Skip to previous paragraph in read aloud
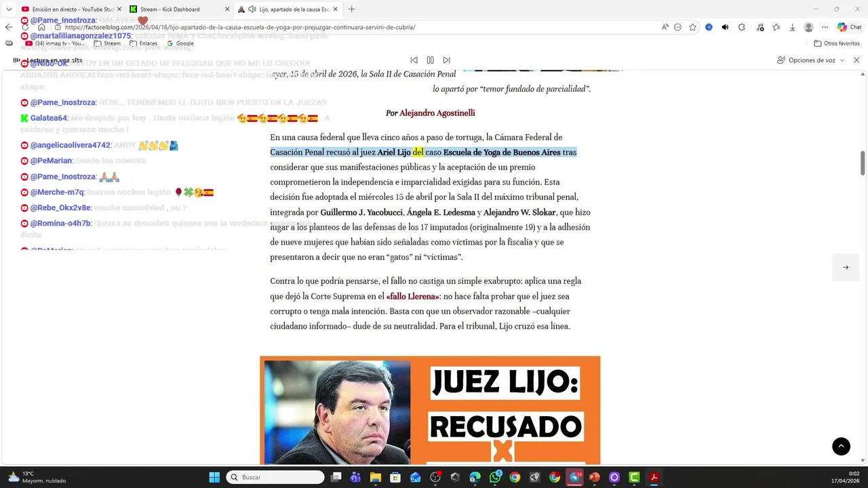868x488 pixels. pyautogui.click(x=414, y=60)
